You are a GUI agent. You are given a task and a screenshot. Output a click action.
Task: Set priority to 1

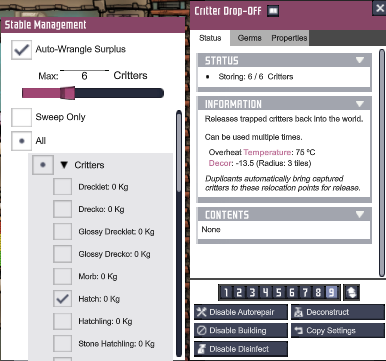click(226, 293)
